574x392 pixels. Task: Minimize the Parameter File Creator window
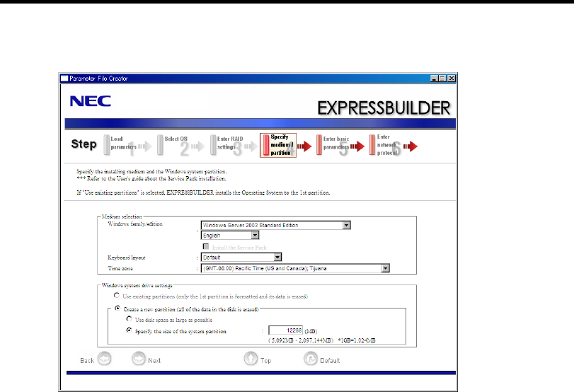(434, 79)
